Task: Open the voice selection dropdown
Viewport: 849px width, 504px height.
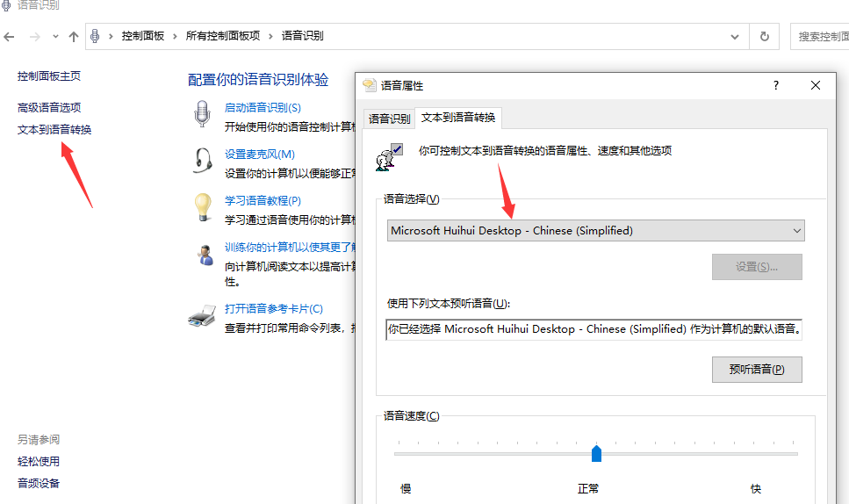Action: (x=596, y=231)
